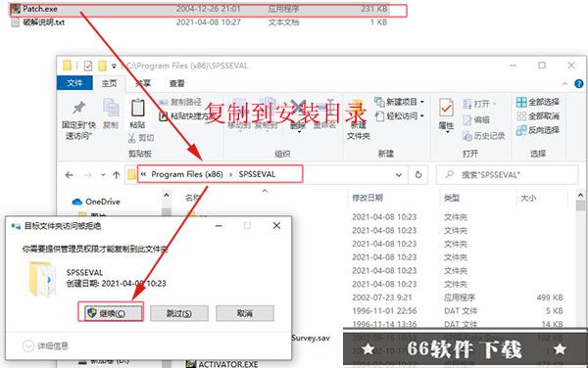Refresh the SPSSEVAL folder view
This screenshot has height=368, width=588.
418,175
